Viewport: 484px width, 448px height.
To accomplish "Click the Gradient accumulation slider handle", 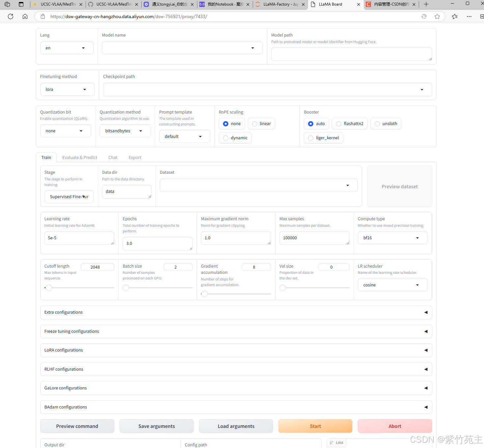I will tap(205, 294).
